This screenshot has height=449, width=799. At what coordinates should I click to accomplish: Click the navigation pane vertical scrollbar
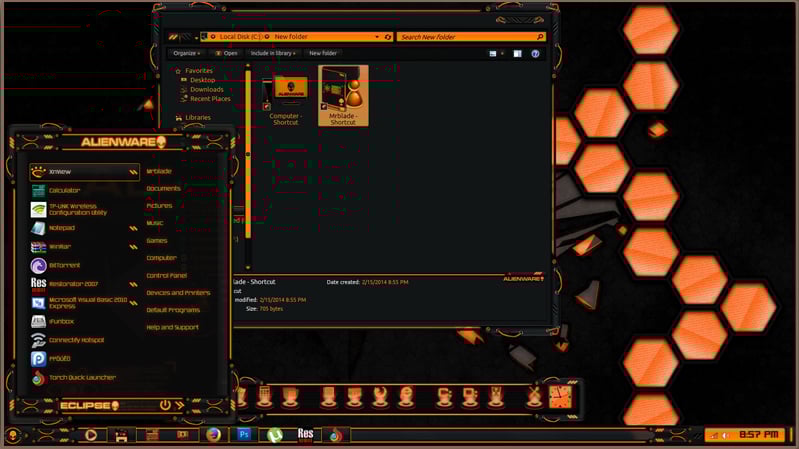(x=248, y=154)
